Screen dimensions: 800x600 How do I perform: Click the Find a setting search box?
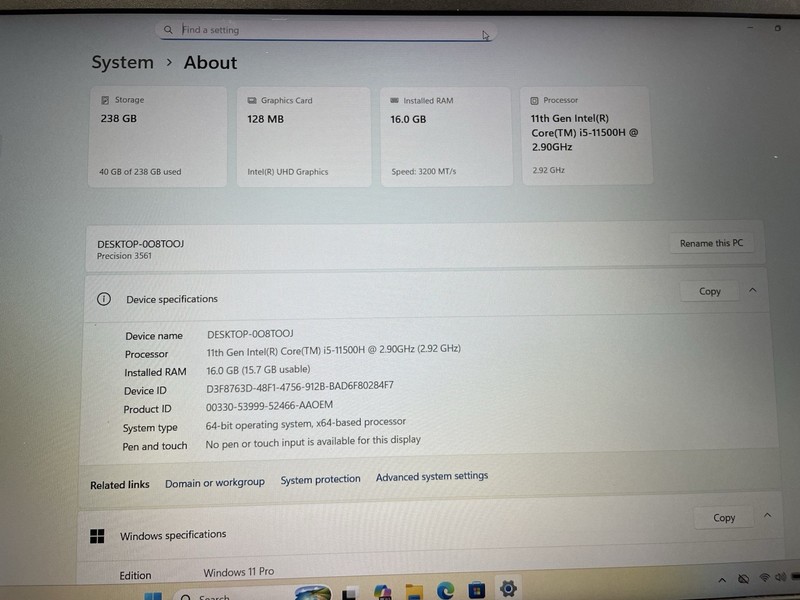click(326, 30)
